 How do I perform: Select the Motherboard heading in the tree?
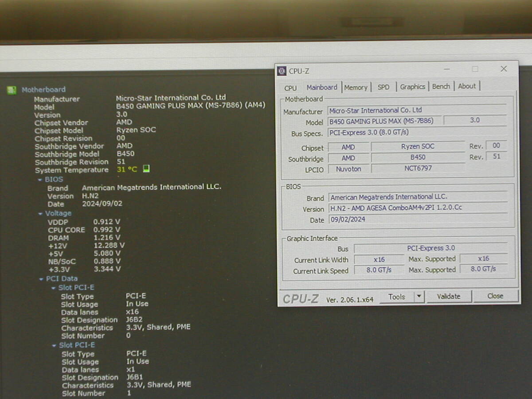43,90
